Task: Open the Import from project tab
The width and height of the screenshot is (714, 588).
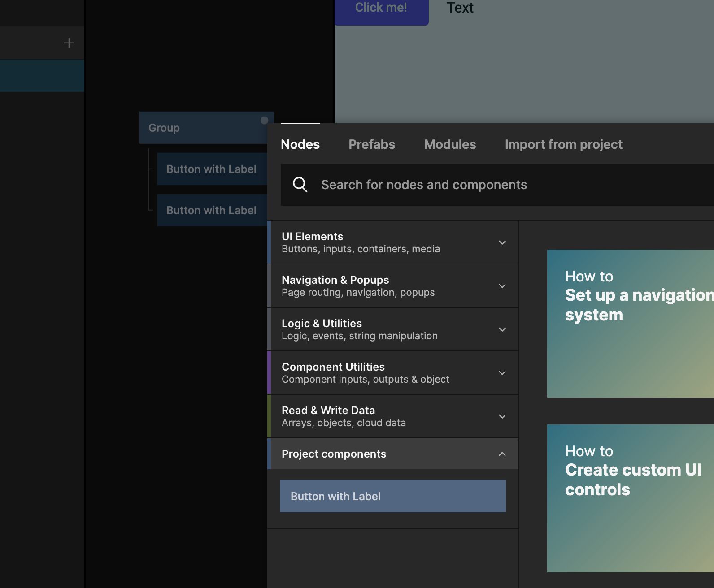Action: (563, 144)
